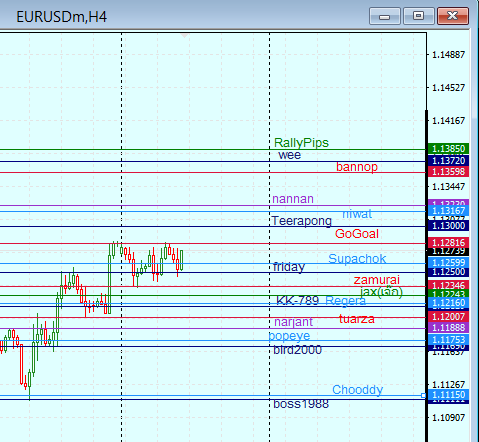Click the 1.14527 price scale value
The image size is (479, 442).
(x=448, y=88)
